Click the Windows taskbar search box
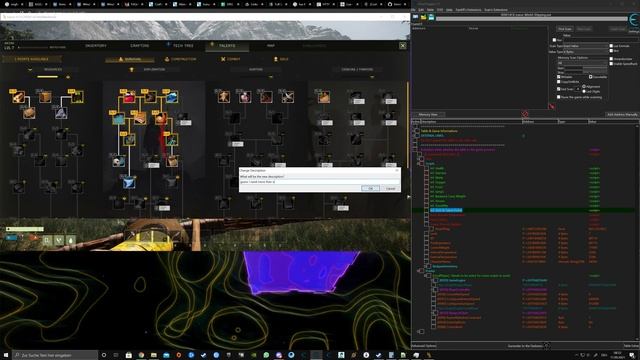The height and width of the screenshot is (360, 640). (x=56, y=355)
